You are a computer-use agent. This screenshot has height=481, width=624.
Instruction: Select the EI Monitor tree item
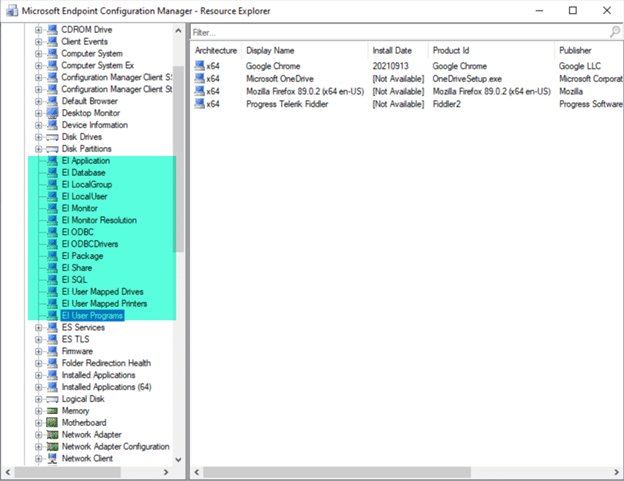point(80,208)
